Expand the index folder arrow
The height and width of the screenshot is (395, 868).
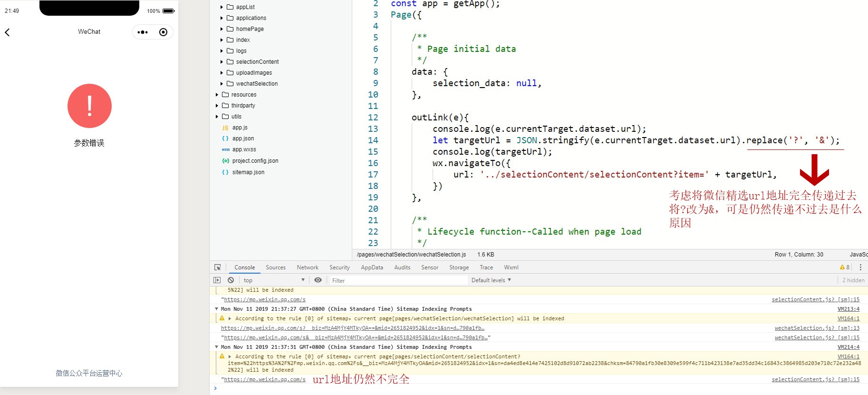222,40
